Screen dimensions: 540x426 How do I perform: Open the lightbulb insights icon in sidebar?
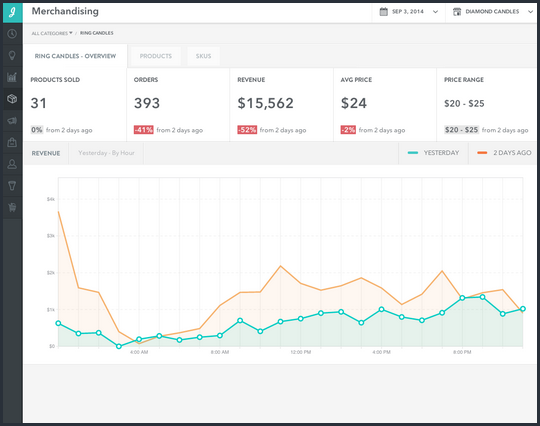pyautogui.click(x=12, y=55)
